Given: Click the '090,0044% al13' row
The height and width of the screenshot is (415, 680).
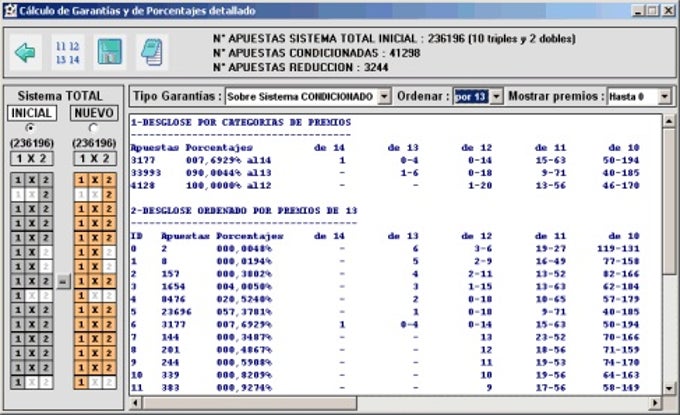Looking at the screenshot, I should click(x=385, y=173).
